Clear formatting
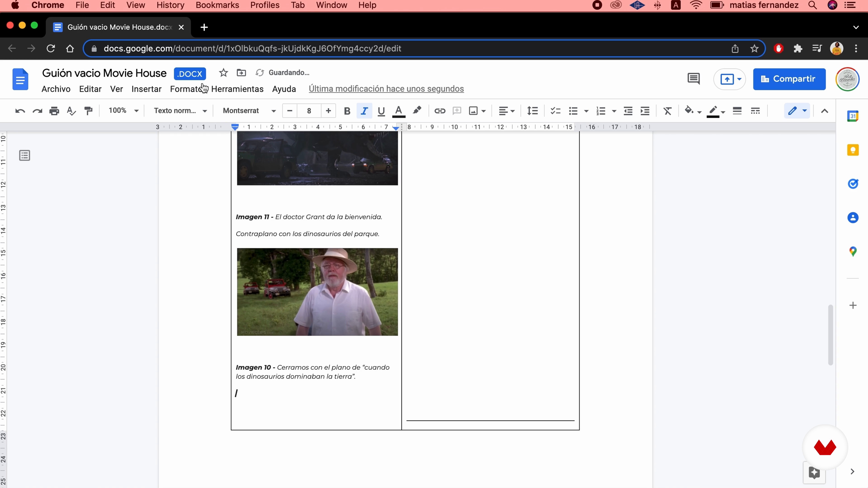 (x=668, y=111)
